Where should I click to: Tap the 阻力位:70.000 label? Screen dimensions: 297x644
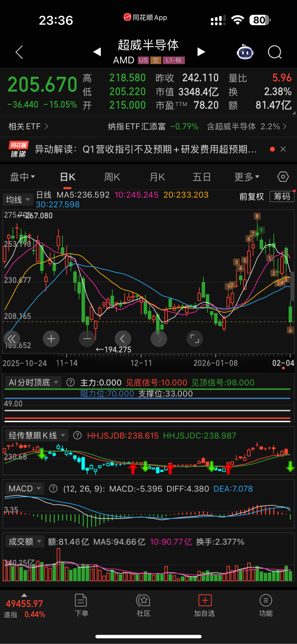(x=107, y=394)
